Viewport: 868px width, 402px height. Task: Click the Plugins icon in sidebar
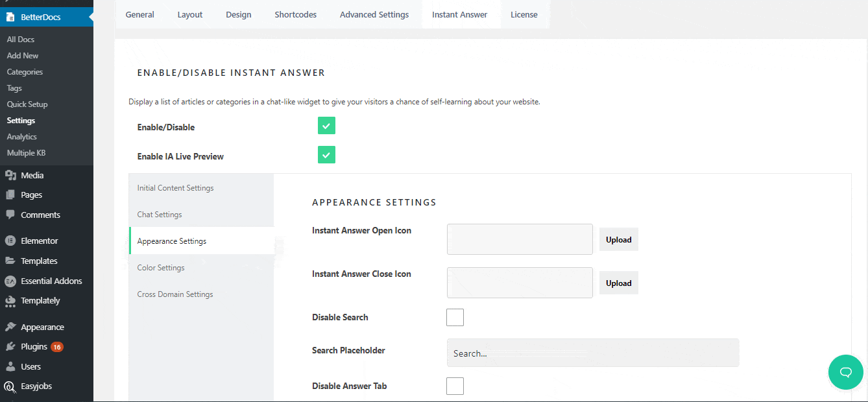click(10, 346)
